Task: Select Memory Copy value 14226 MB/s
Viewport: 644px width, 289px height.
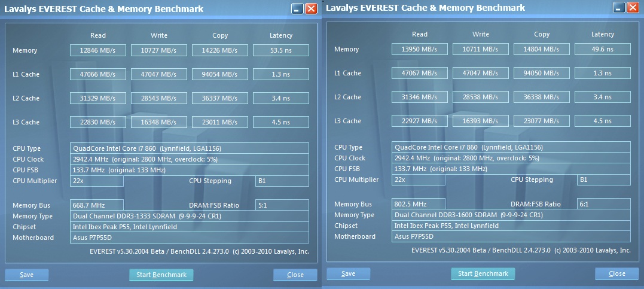Action: tap(220, 51)
